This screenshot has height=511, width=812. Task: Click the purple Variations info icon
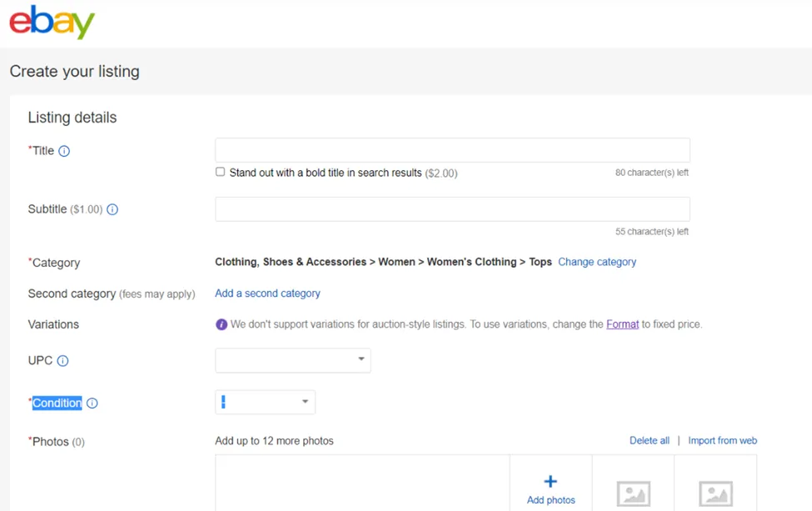[x=222, y=324]
